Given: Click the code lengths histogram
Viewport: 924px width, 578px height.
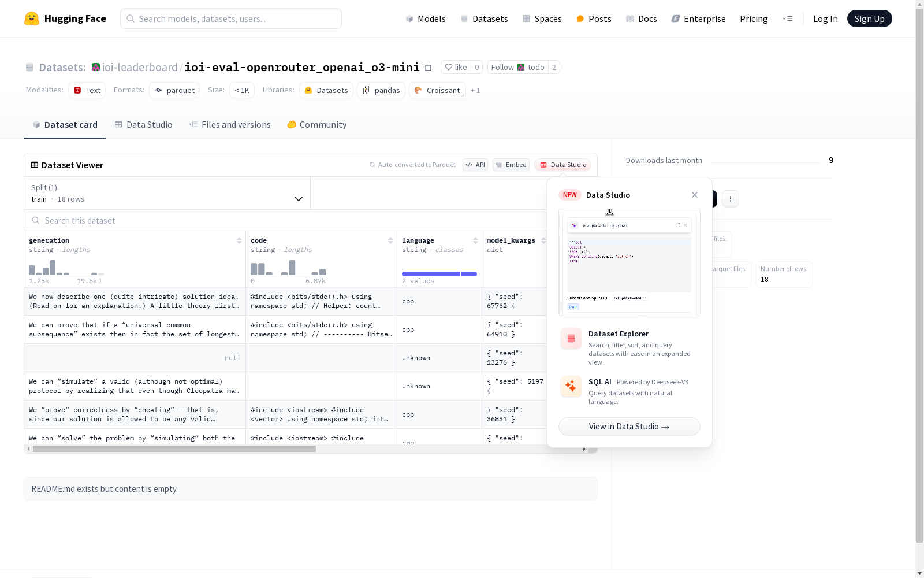Looking at the screenshot, I should (x=288, y=268).
